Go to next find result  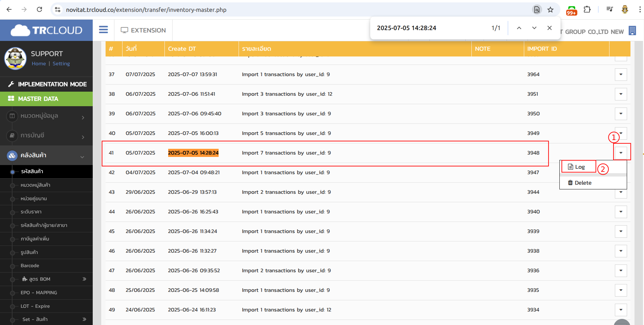[x=534, y=28]
